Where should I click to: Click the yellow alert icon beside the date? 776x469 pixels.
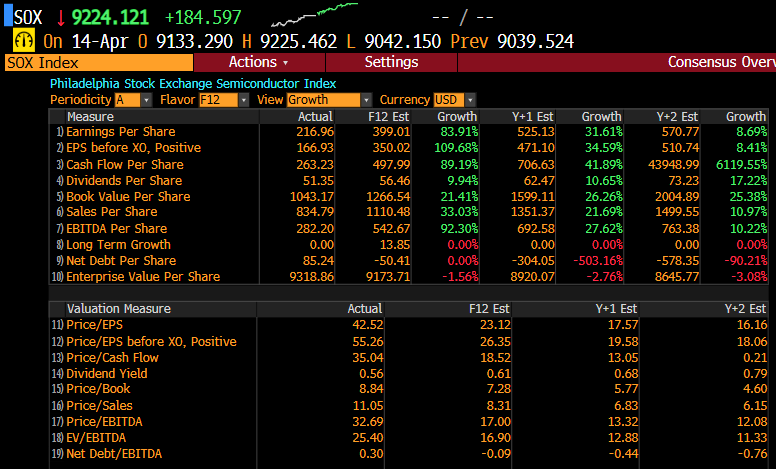click(x=23, y=41)
